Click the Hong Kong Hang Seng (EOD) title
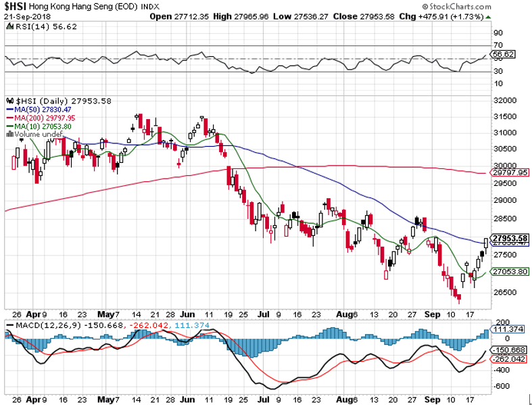Viewport: 532px width, 405px height. 83,7
